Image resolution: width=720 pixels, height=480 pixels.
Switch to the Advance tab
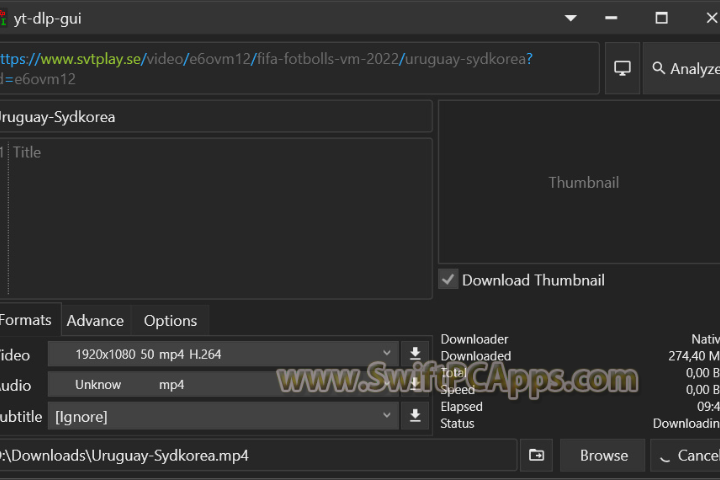click(96, 321)
